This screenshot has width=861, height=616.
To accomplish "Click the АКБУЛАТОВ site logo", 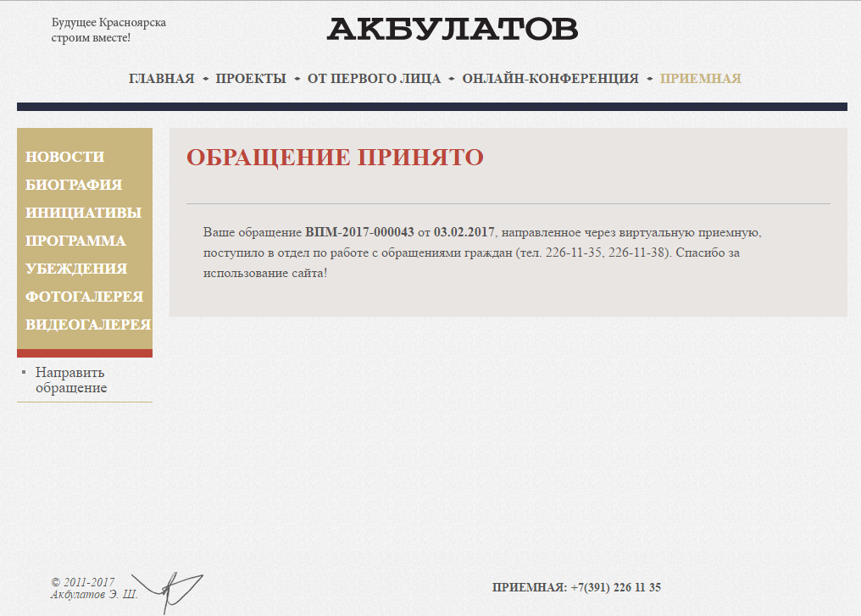I will (x=453, y=29).
